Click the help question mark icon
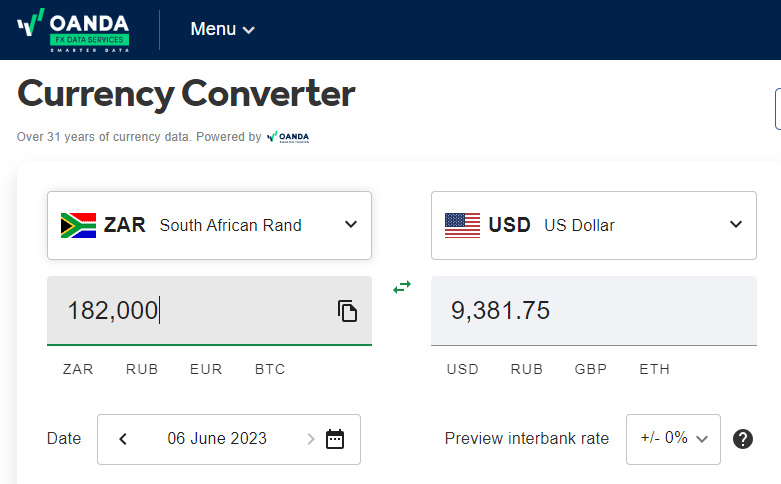The height and width of the screenshot is (484, 781). 742,439
